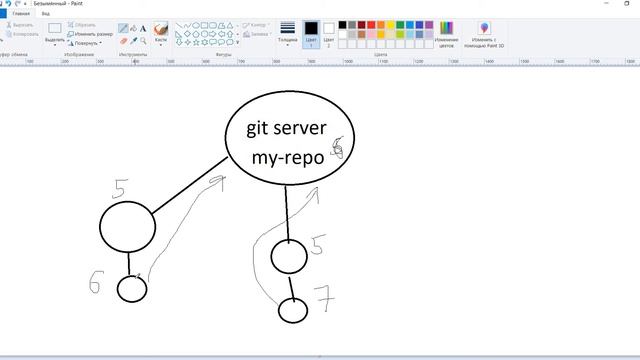Open Edit colors (Изменение цветов)
The height and width of the screenshot is (360, 640).
tap(447, 34)
